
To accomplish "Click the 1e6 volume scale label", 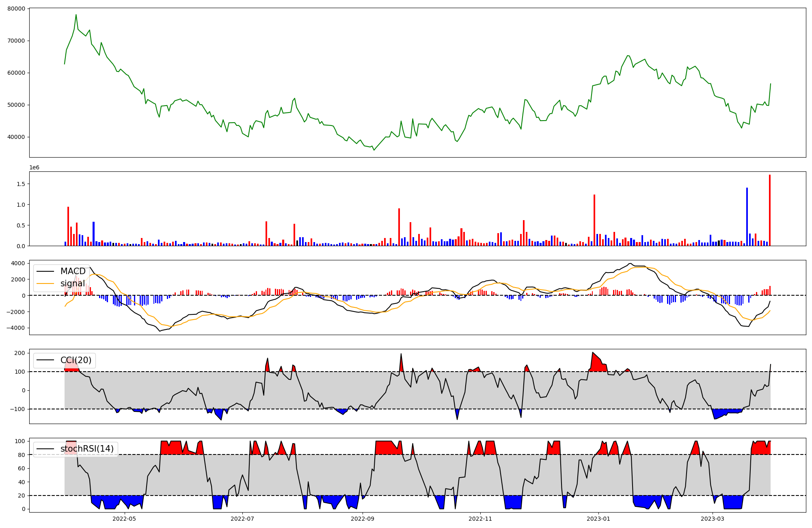I will [x=34, y=167].
